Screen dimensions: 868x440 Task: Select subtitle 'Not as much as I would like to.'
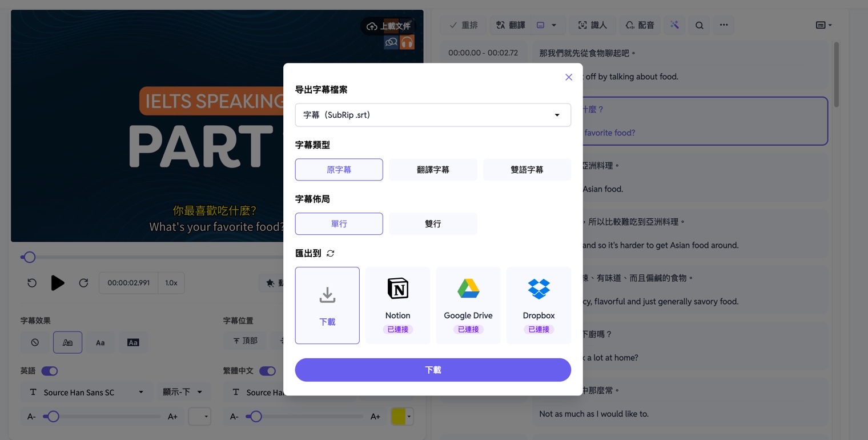pos(594,414)
